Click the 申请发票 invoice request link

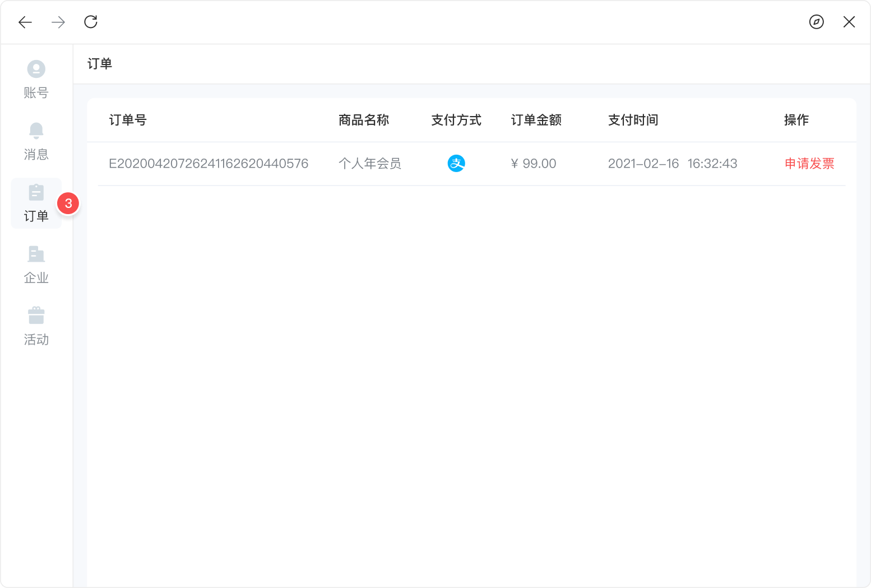point(809,164)
